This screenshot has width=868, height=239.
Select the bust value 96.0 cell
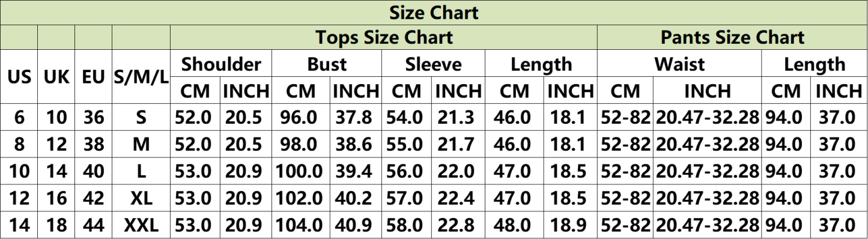tap(302, 116)
